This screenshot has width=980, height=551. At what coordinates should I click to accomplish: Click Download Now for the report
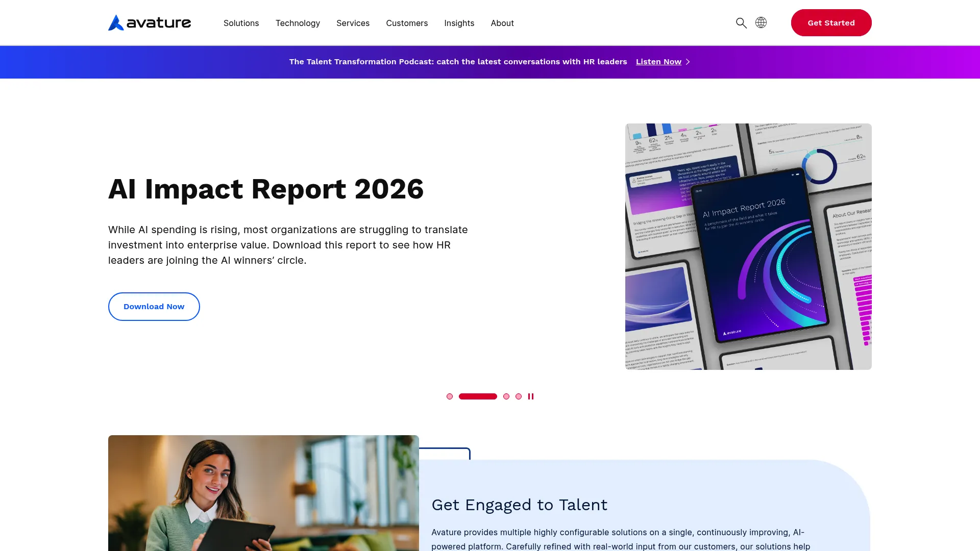click(x=154, y=307)
